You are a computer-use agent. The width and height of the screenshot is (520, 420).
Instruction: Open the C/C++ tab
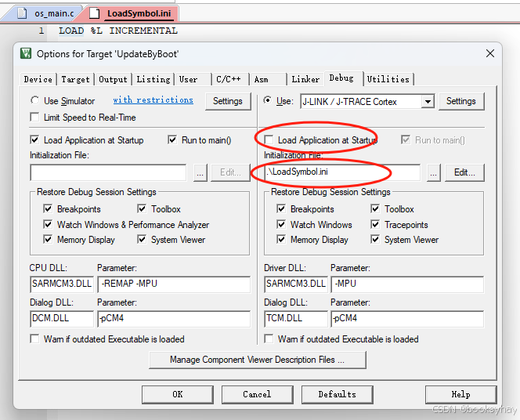pyautogui.click(x=230, y=80)
